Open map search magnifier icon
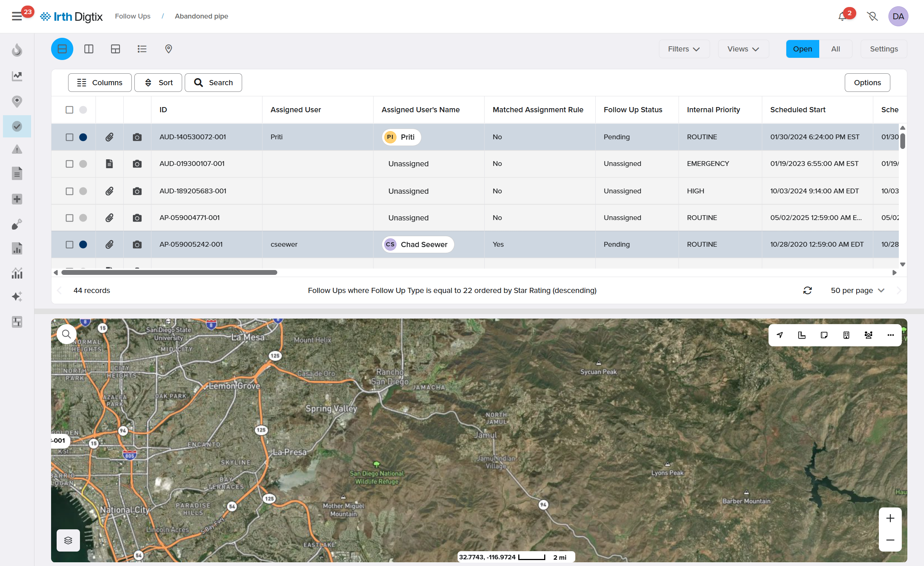924x566 pixels. point(66,334)
